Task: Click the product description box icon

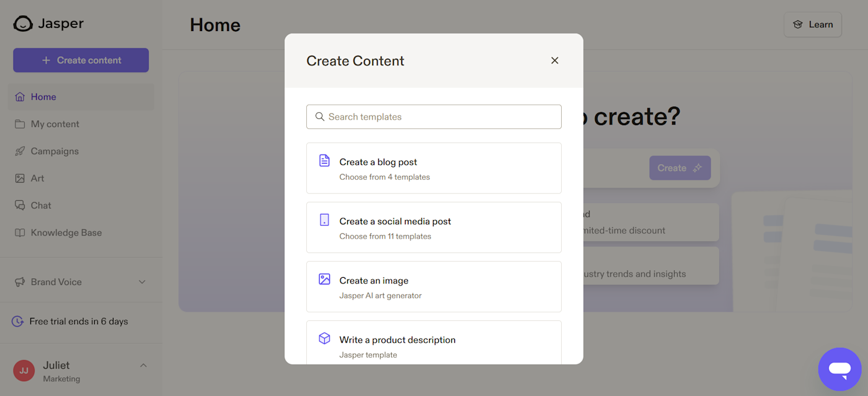Action: tap(324, 338)
